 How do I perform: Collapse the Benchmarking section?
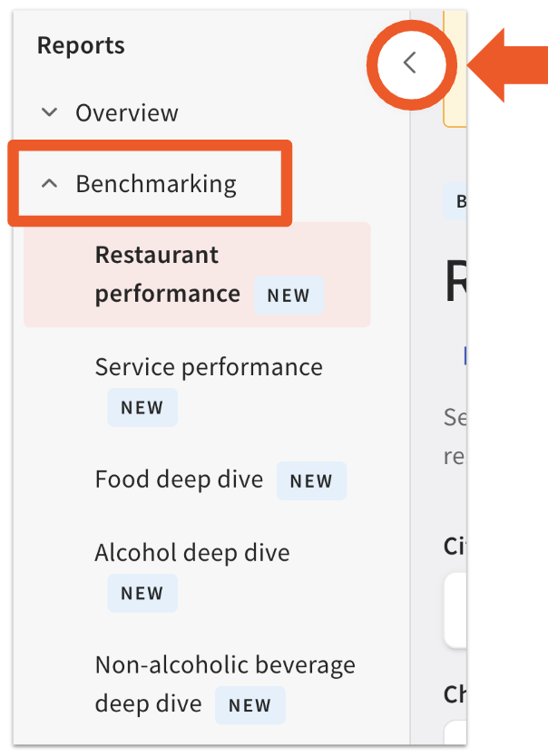[x=155, y=182]
